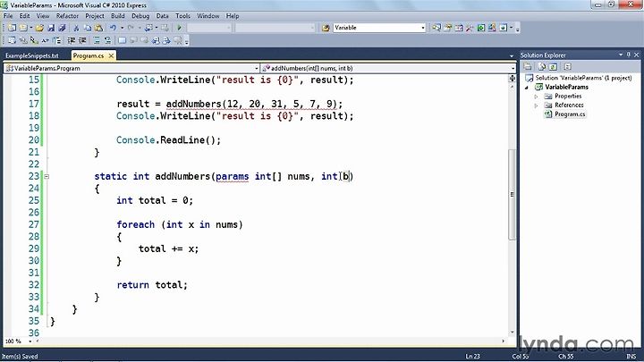Open the 100 % zoom dropdown
This screenshot has height=362, width=644.
30,341
